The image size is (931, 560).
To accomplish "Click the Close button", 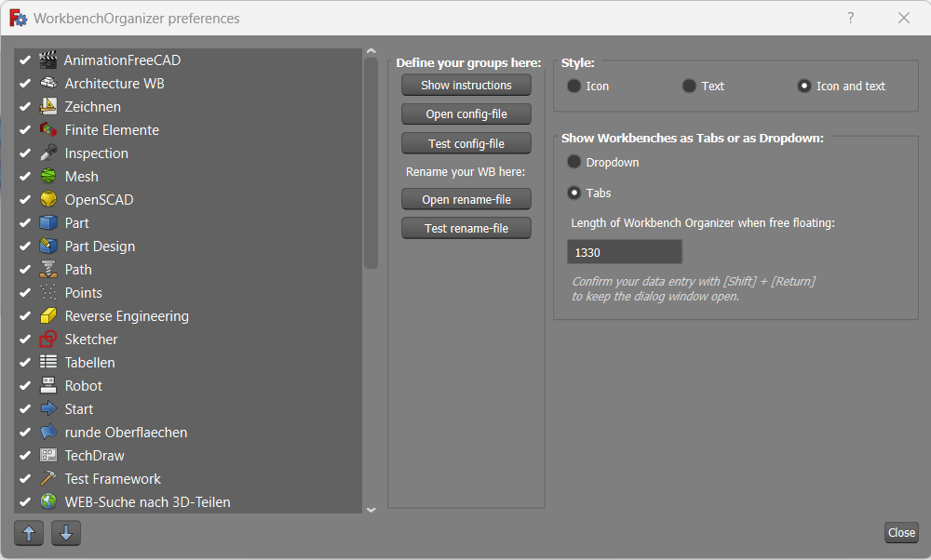I will 901,533.
